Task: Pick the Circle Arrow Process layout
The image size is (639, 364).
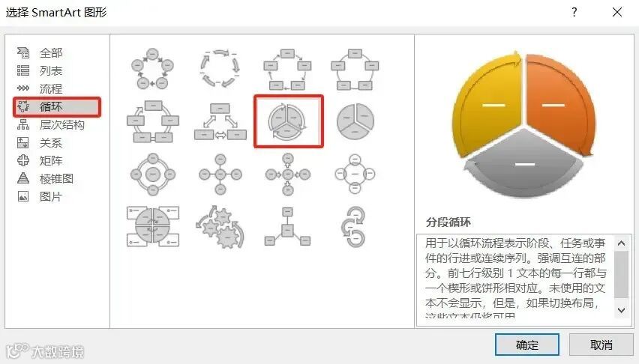Action: (x=353, y=227)
